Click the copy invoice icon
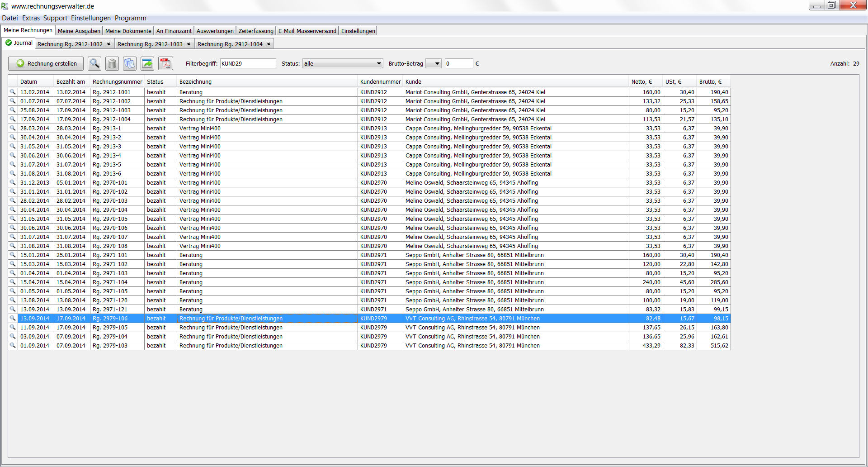Viewport: 868px width, 467px height. (130, 64)
